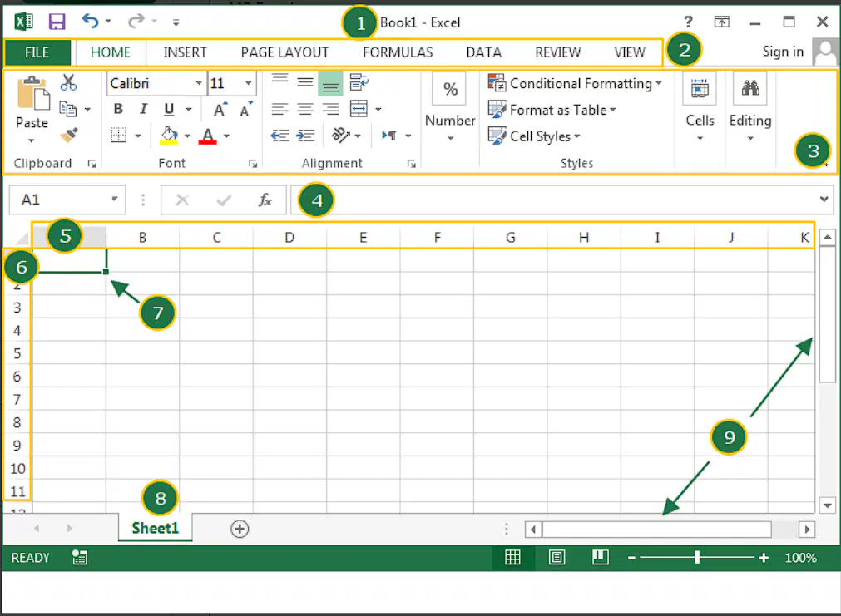Decrease font size with the small A
This screenshot has width=841, height=616.
point(245,110)
